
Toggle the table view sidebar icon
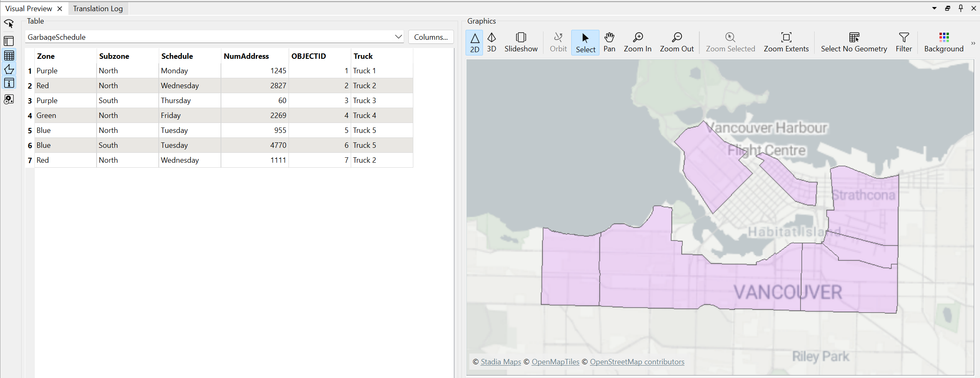pyautogui.click(x=9, y=55)
